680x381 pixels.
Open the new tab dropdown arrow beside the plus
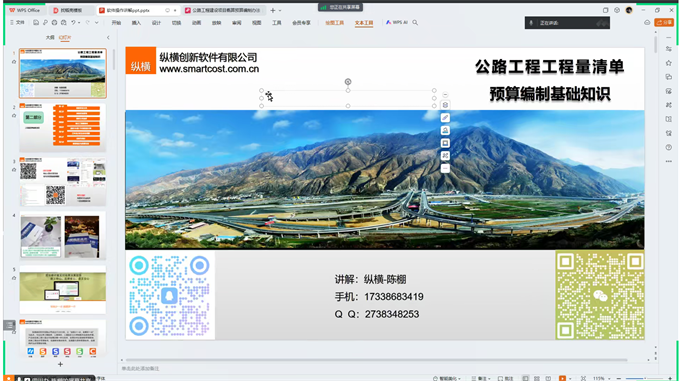(280, 10)
